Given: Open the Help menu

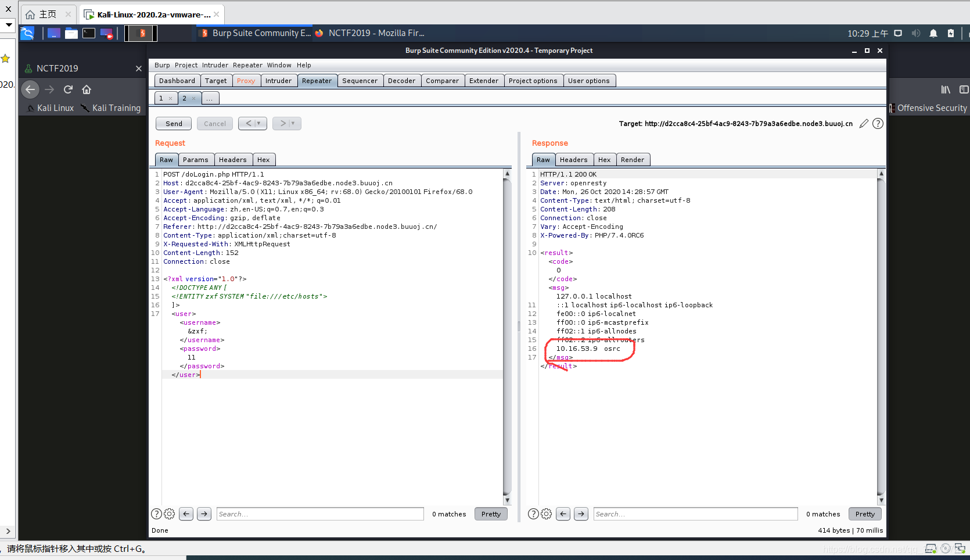Looking at the screenshot, I should coord(304,65).
